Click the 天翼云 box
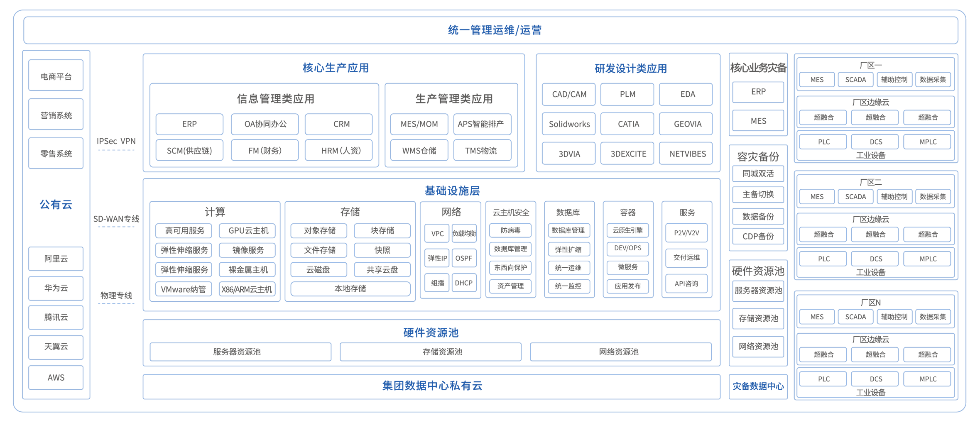Viewport: 980px width, 430px height. pos(56,347)
